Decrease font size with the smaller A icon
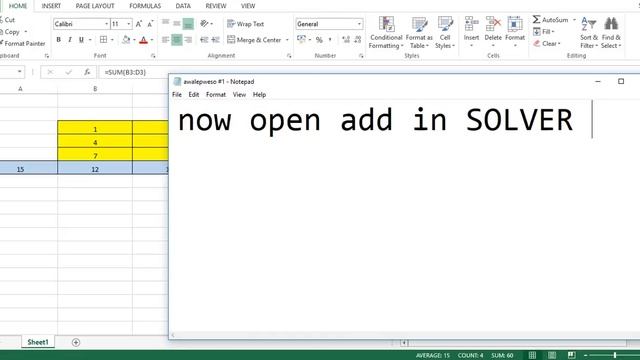The height and width of the screenshot is (360, 640). pos(150,24)
